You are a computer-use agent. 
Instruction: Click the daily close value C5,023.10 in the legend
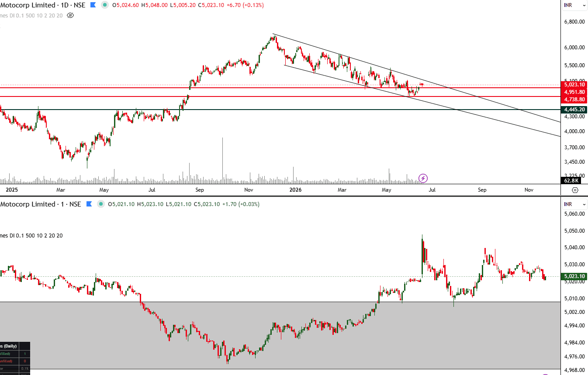pos(212,5)
